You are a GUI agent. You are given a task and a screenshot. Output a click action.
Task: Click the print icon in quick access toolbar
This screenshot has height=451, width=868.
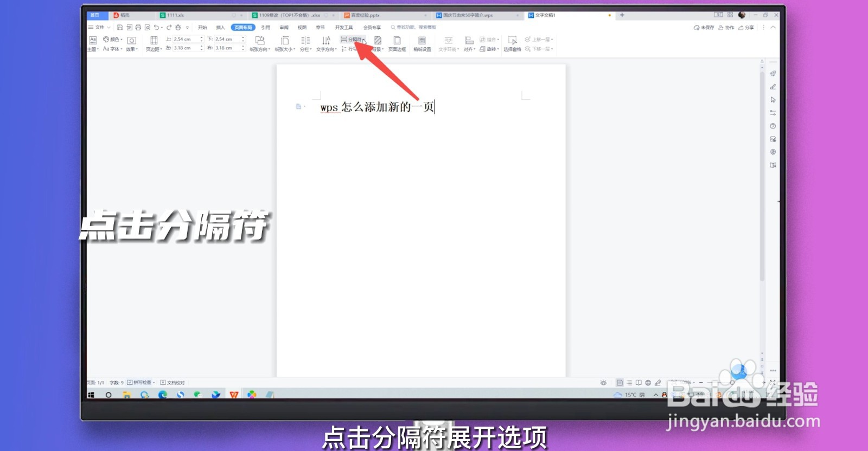pos(138,27)
